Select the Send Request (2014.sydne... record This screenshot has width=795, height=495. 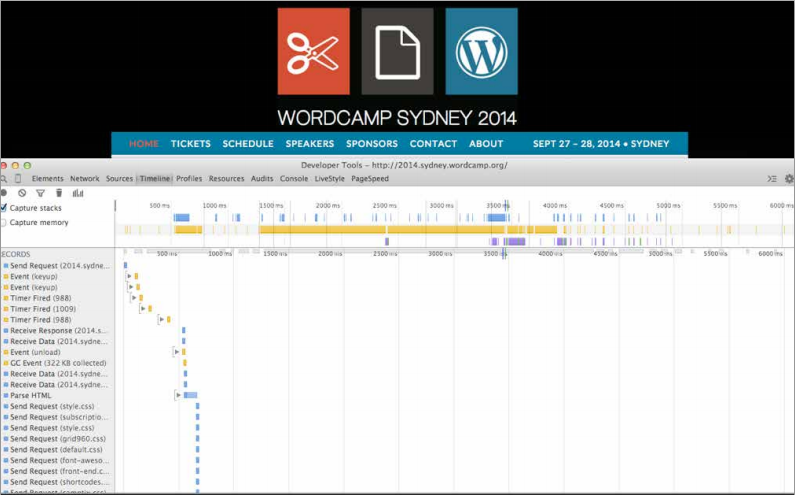[x=57, y=265]
